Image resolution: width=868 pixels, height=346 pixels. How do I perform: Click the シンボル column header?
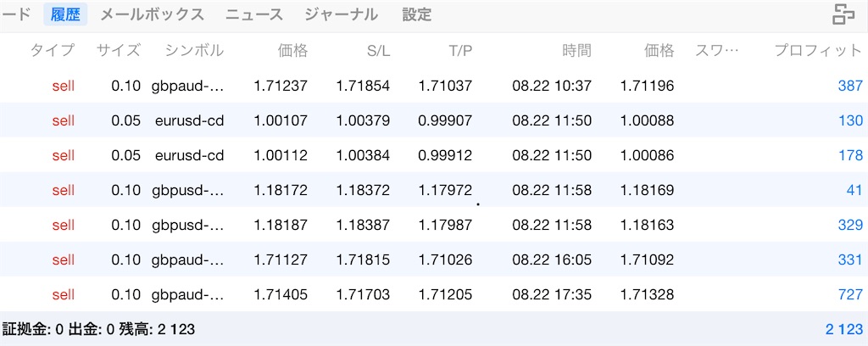tap(194, 50)
